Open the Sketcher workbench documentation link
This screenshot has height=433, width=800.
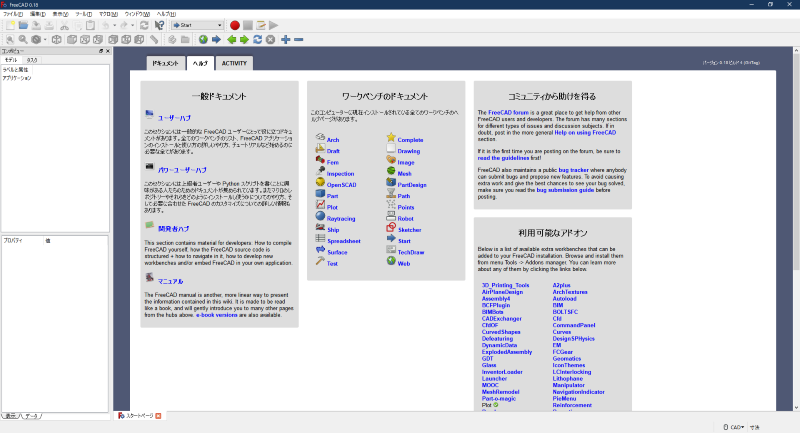[x=409, y=230]
